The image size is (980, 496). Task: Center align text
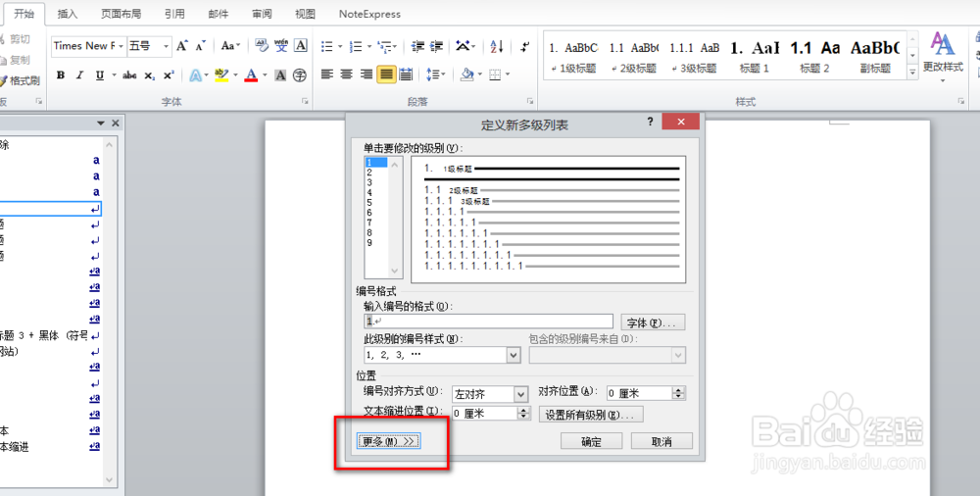click(346, 74)
